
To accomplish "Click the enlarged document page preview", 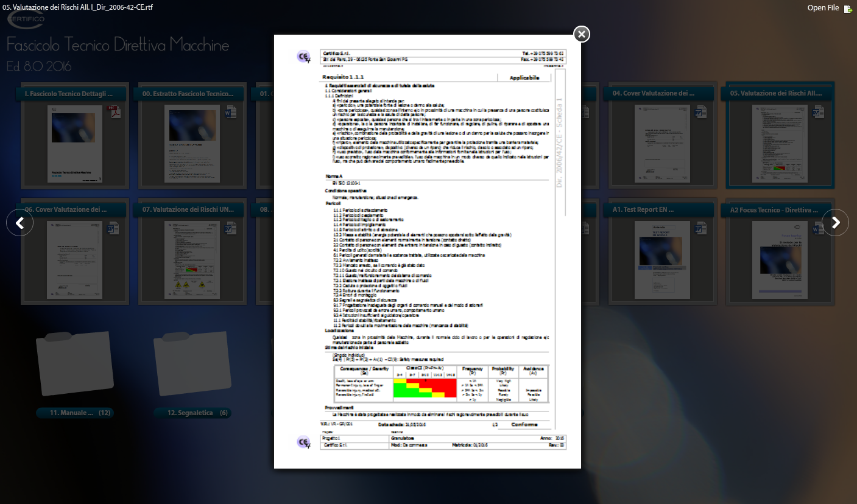I will (x=427, y=251).
